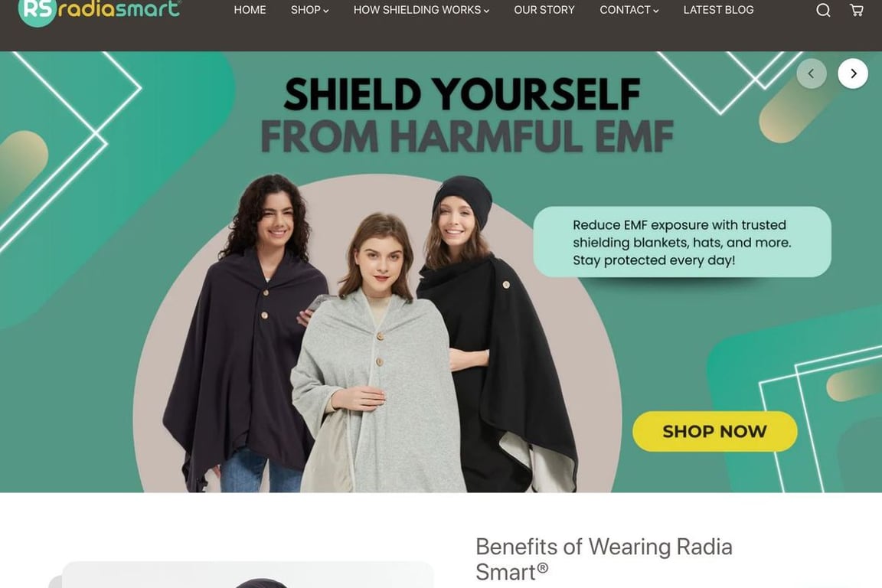Click the Benefits of Wearing Radia Smart heading
Screen dimensions: 882x588
(x=603, y=560)
